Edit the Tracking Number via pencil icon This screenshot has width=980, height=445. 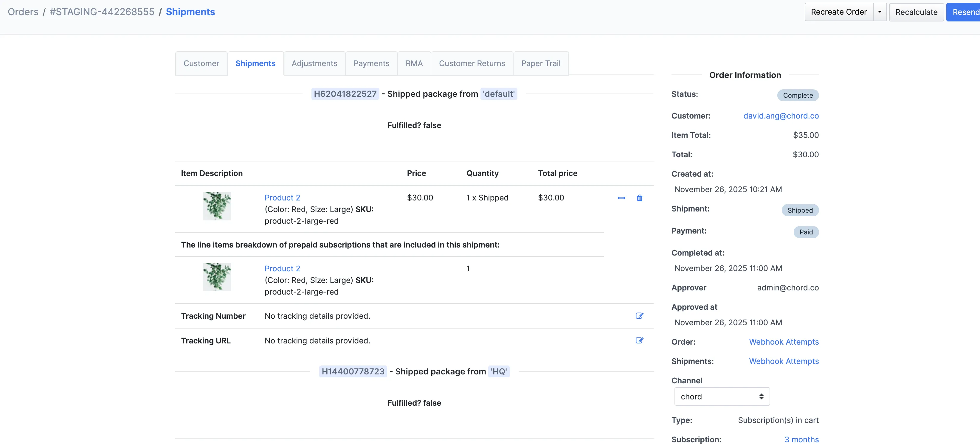click(640, 316)
